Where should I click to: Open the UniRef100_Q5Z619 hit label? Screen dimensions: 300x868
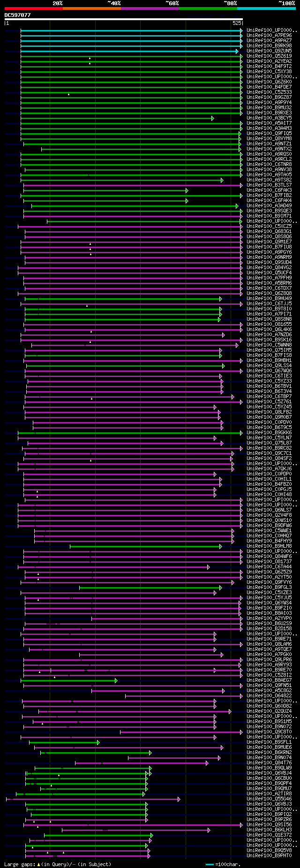tap(269, 56)
